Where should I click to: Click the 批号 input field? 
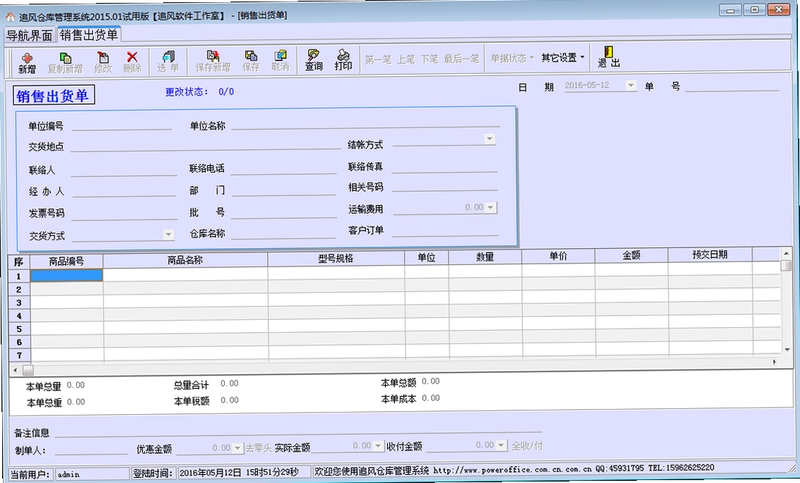point(284,211)
